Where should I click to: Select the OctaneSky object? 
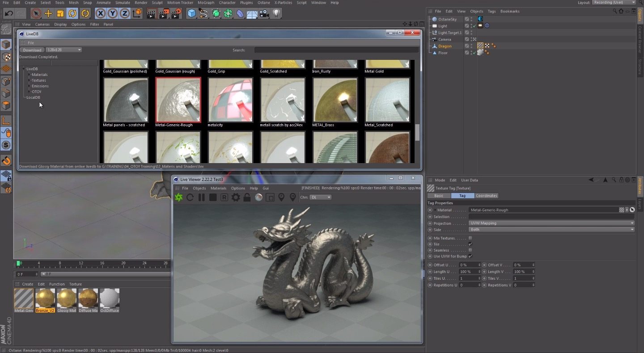click(x=447, y=19)
